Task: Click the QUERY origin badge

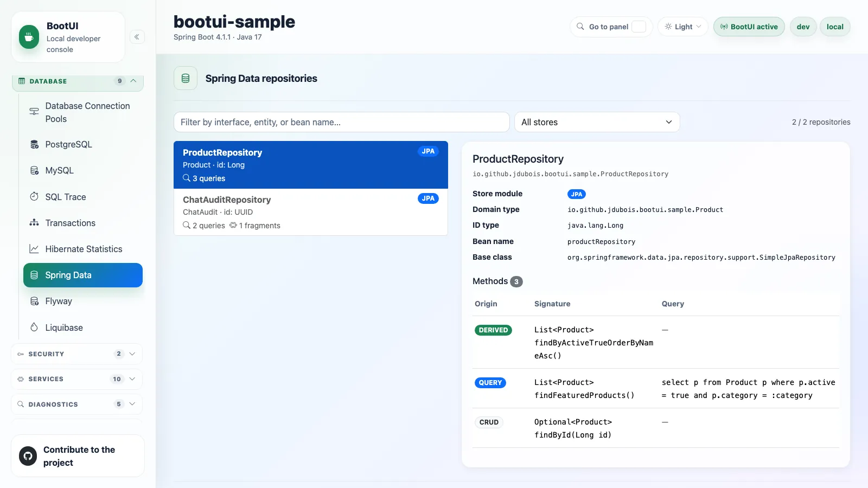Action: pos(490,382)
